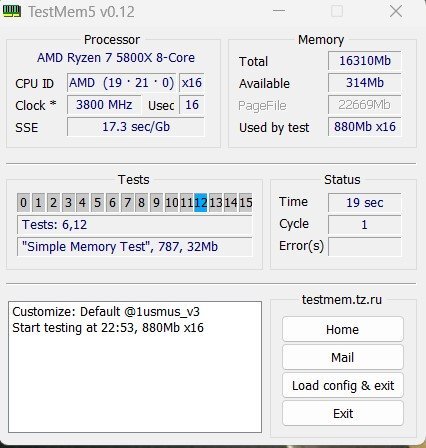This screenshot has height=448, width=426.
Task: Click the Total memory 16310Mb field
Action: coord(365,61)
